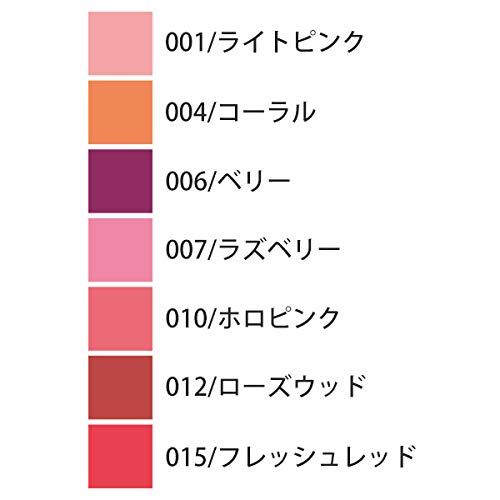Pick the 012 rosewood color swatch
500x500 pixels.
(120, 388)
